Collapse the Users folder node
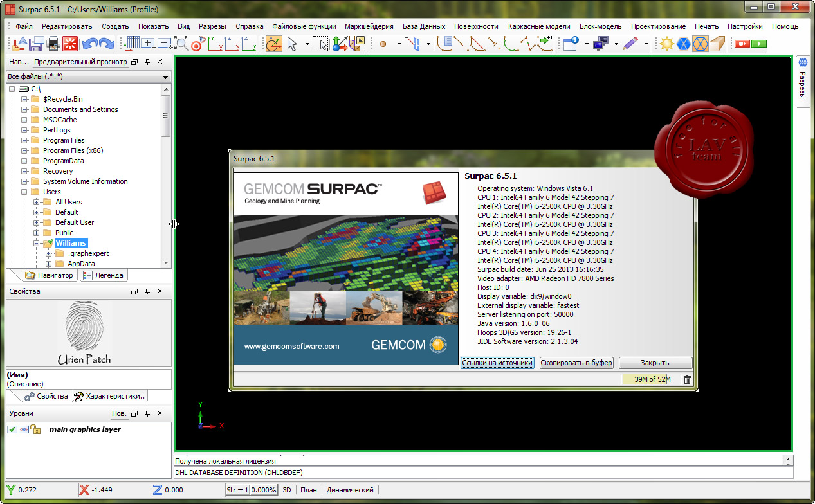This screenshot has width=815, height=504. coord(24,192)
